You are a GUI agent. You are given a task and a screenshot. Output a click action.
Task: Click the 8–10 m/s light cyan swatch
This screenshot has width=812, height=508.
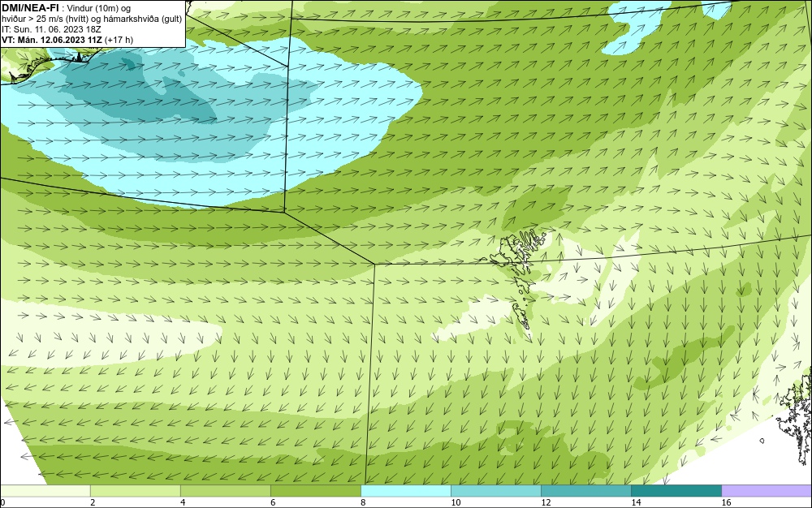pos(406,490)
